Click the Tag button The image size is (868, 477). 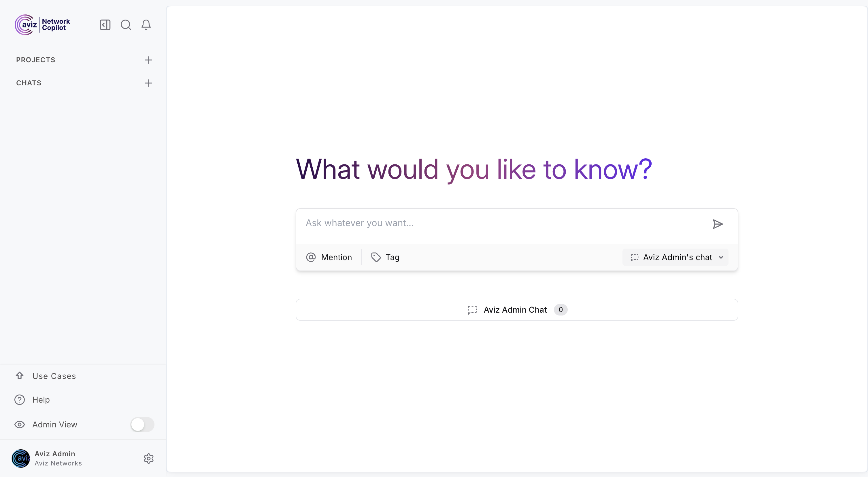point(385,257)
